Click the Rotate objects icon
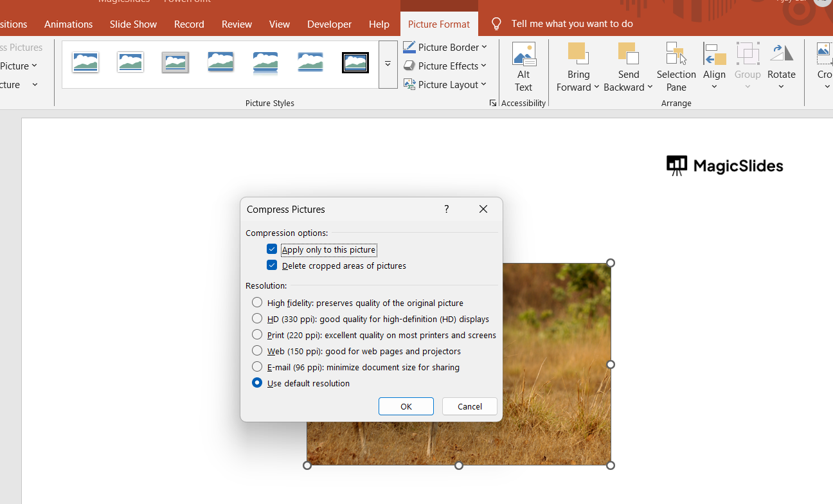Image resolution: width=833 pixels, height=504 pixels. (x=781, y=55)
